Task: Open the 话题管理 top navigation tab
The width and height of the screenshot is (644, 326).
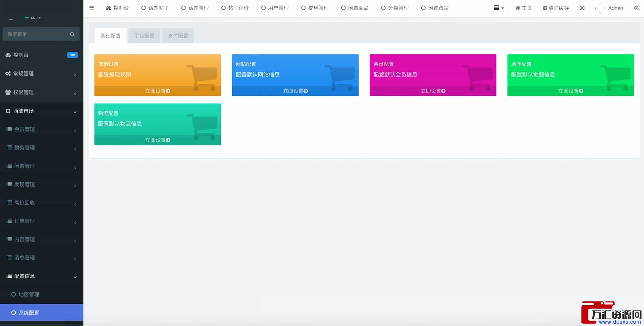Action: tap(195, 8)
